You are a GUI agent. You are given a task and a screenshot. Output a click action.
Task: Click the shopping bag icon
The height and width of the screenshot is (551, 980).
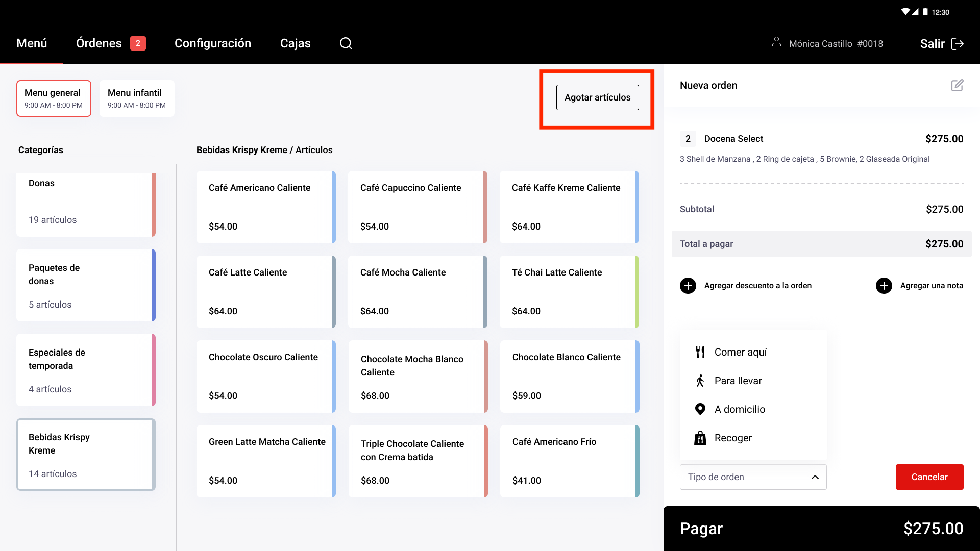pyautogui.click(x=700, y=438)
